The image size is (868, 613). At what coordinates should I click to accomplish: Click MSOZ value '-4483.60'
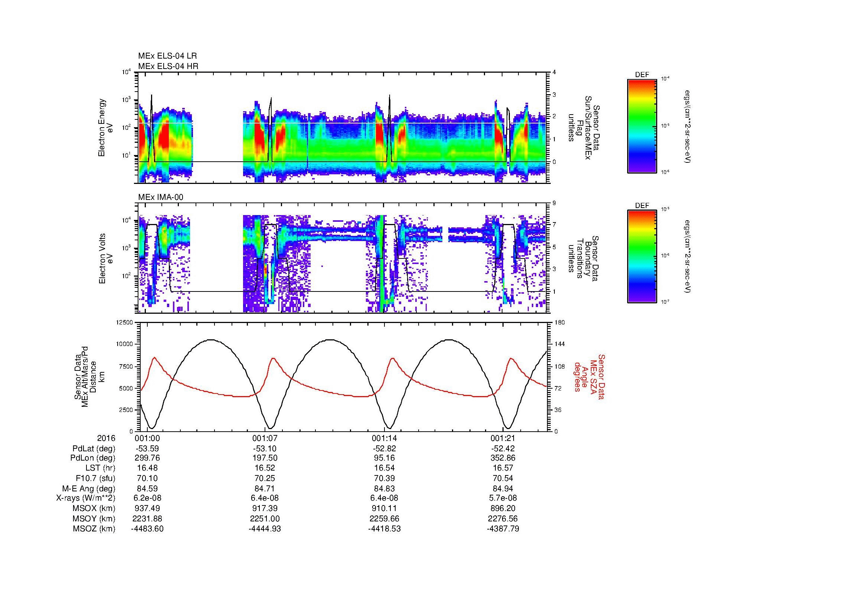pyautogui.click(x=147, y=529)
